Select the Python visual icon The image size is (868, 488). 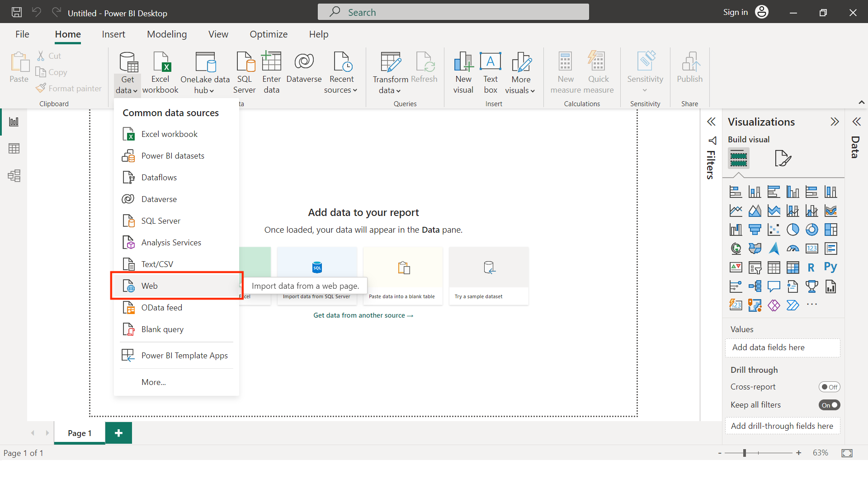click(830, 267)
